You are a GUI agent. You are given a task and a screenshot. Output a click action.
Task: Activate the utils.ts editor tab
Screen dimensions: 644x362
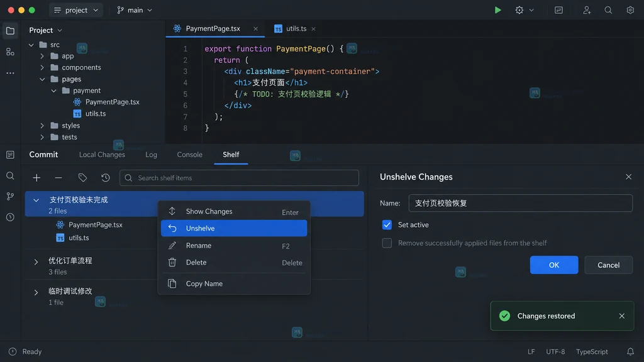296,29
